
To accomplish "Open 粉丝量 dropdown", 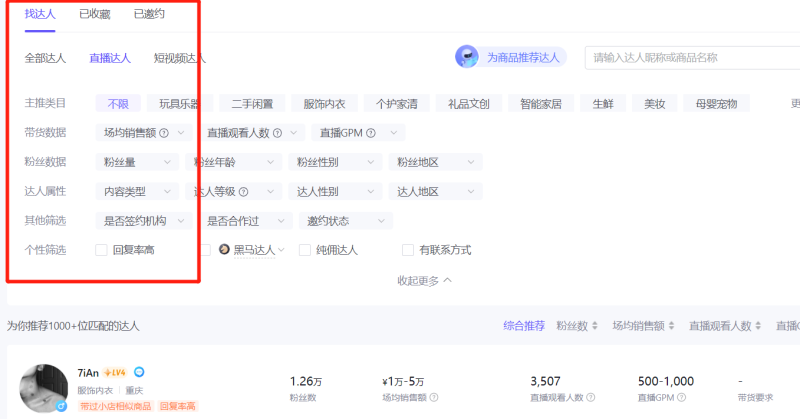I will point(137,162).
